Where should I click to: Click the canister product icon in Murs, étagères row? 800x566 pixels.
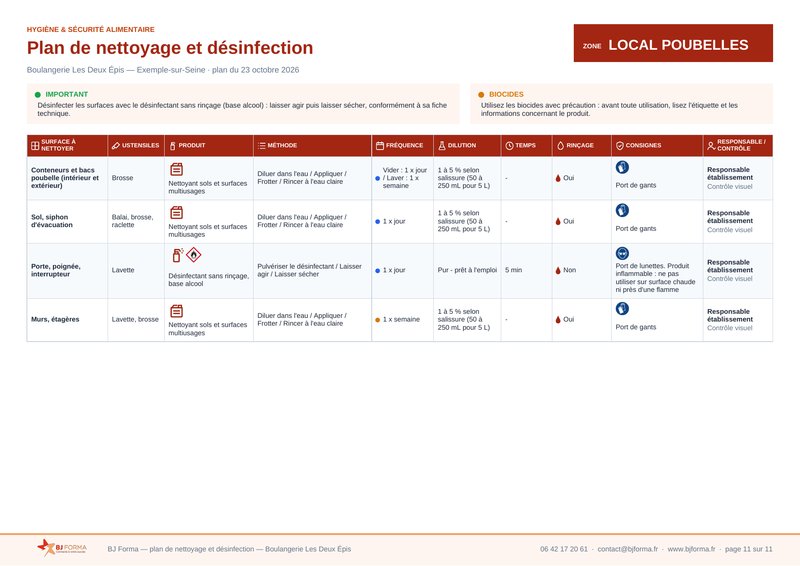click(x=177, y=311)
